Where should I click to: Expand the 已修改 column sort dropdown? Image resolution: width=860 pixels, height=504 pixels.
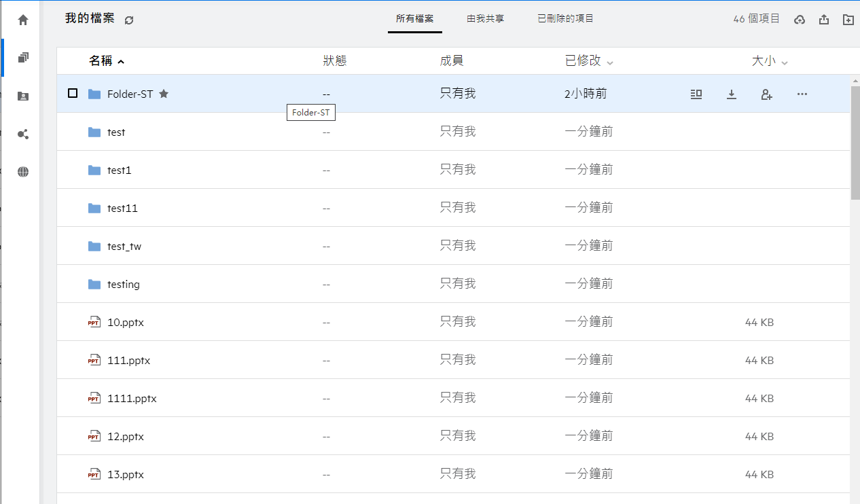point(610,62)
